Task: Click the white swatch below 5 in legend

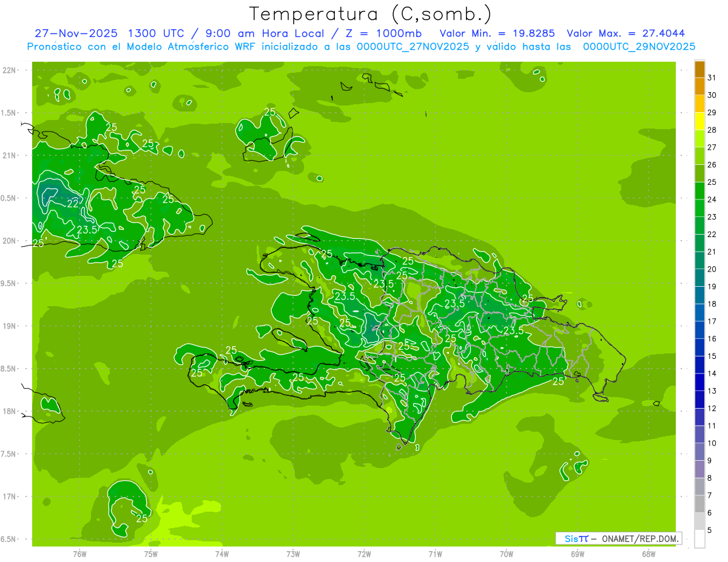Action: pos(699,539)
